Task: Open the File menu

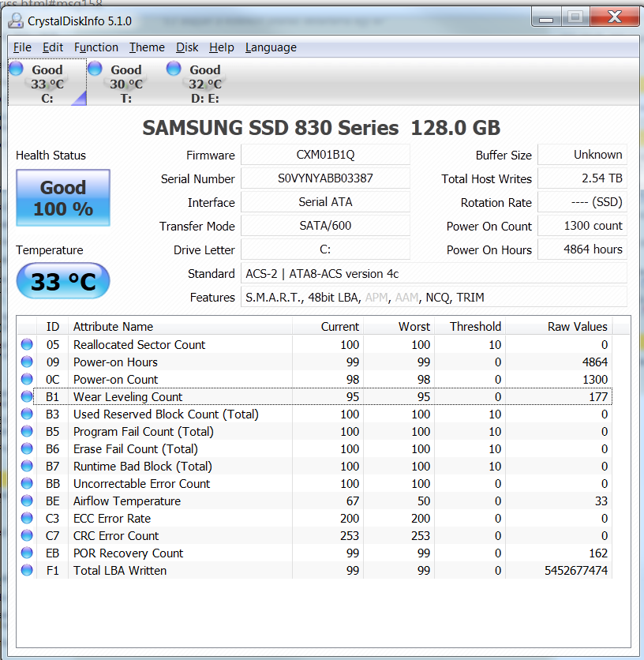Action: click(22, 47)
